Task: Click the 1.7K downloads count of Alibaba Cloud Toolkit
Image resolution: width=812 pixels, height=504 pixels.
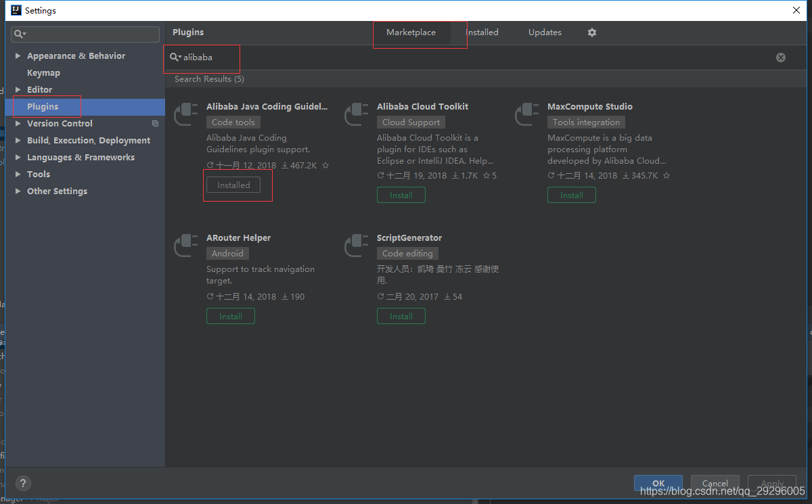Action: pyautogui.click(x=465, y=175)
